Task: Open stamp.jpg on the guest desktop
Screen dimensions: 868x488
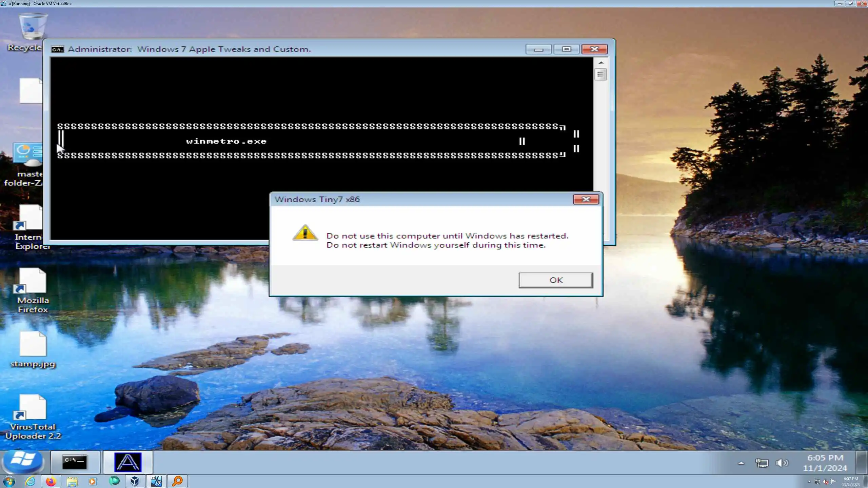Action: 33,344
